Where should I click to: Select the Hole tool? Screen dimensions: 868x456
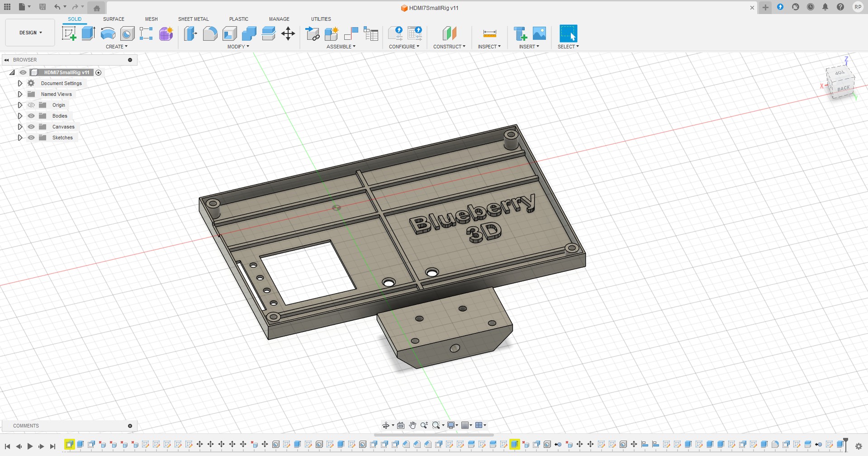[128, 33]
